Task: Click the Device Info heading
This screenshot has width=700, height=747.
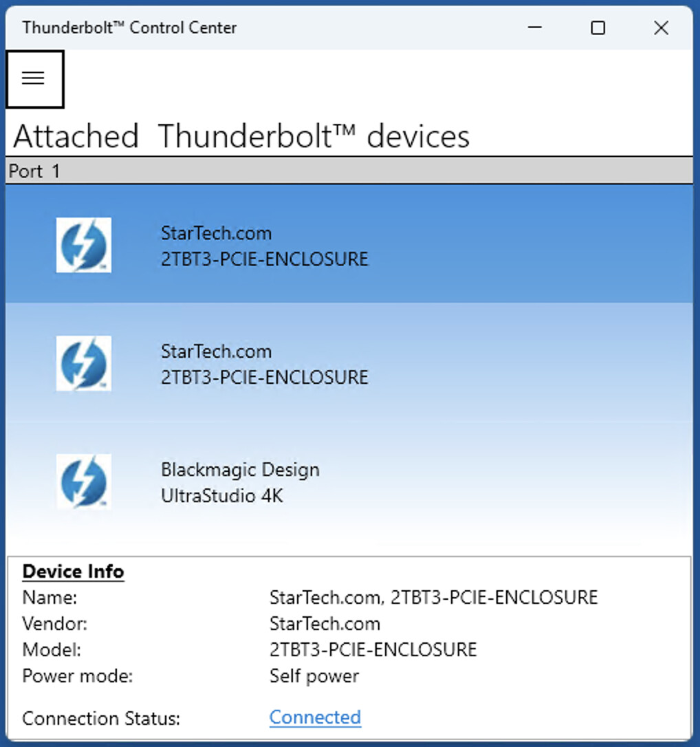Action: [73, 572]
